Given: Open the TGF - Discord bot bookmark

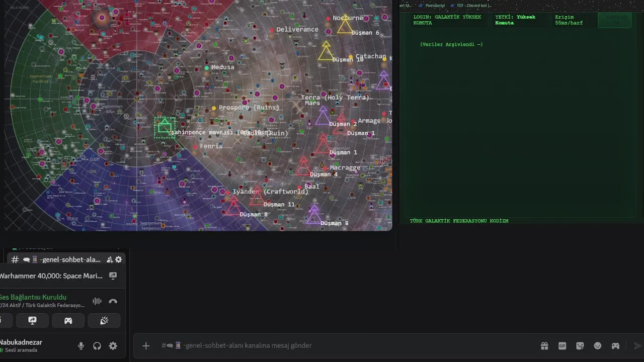Looking at the screenshot, I should point(471,6).
